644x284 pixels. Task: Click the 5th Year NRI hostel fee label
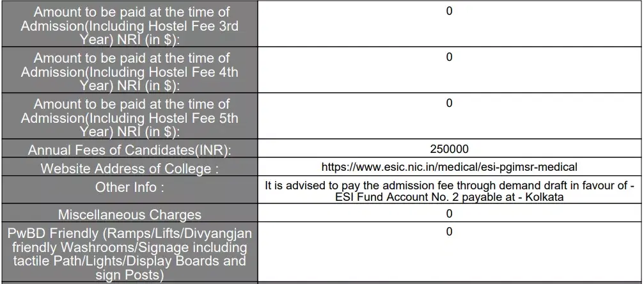[129, 118]
